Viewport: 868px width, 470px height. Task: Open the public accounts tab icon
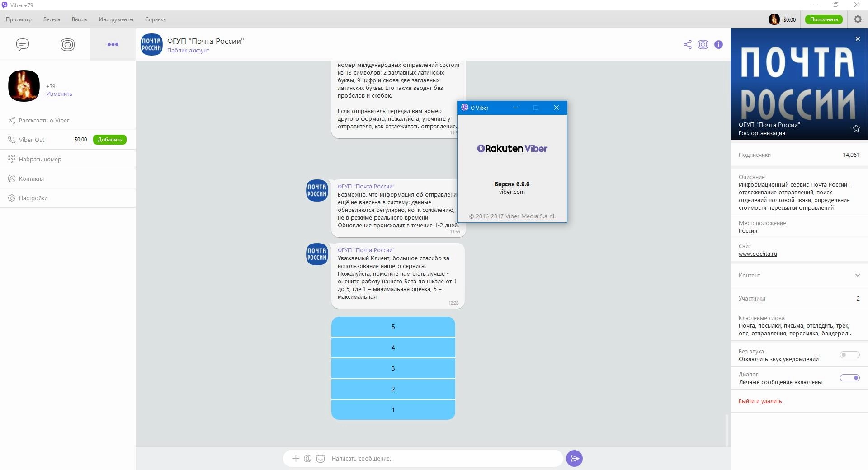click(x=67, y=44)
